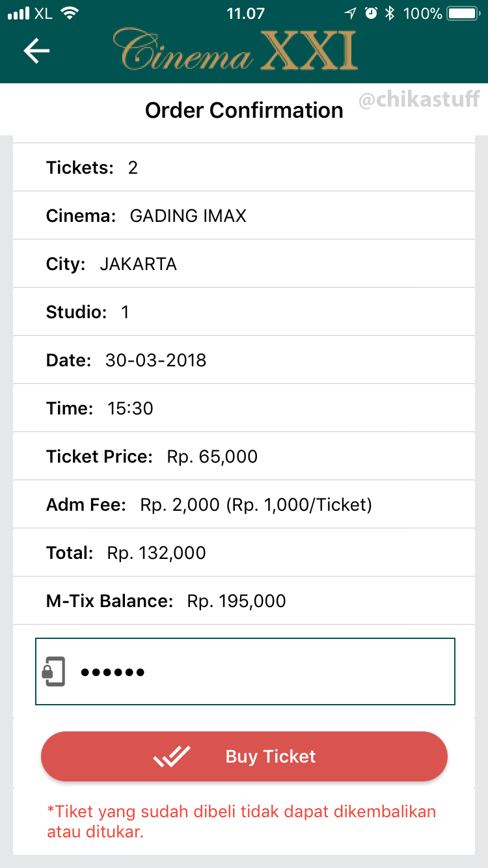The image size is (488, 868).
Task: Tap the Total Rp. 132,000 row
Action: tap(244, 552)
